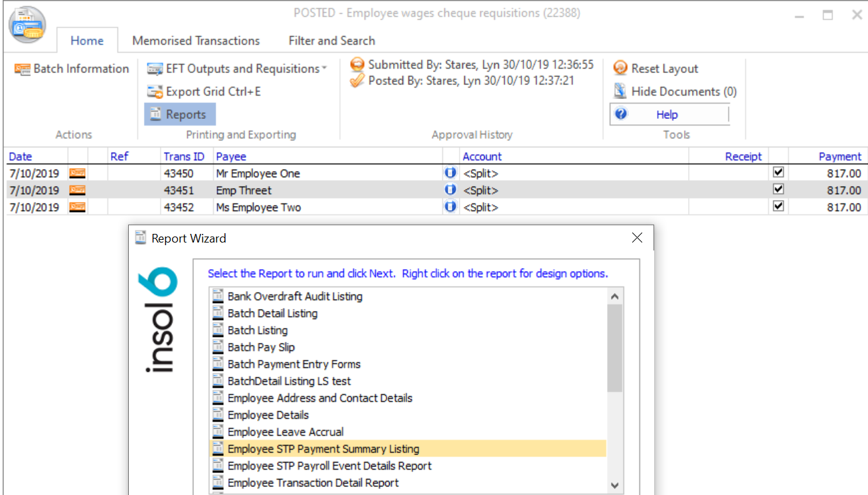
Task: Toggle checkbox for Emp Threet row
Action: point(778,190)
